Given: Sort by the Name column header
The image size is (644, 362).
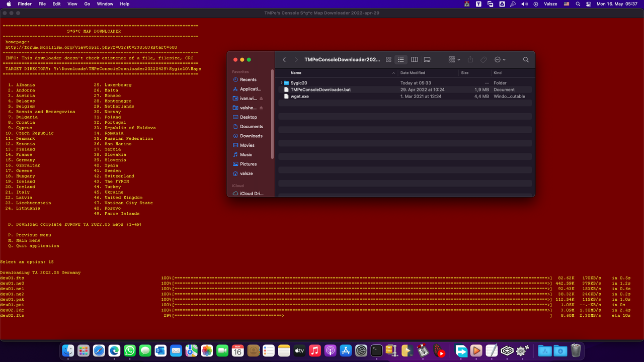Looking at the screenshot, I should click(296, 73).
